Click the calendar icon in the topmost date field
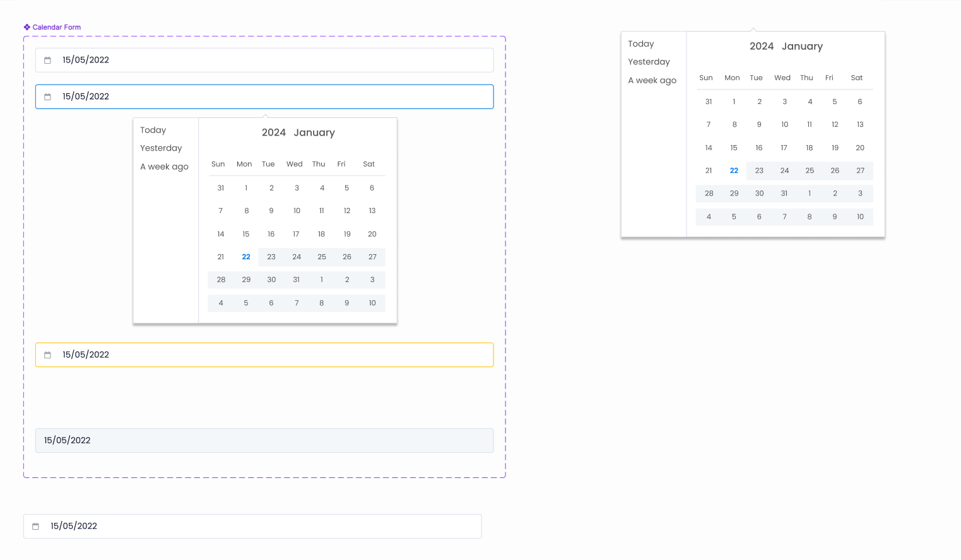Screen dimensions: 961x560 click(47, 61)
